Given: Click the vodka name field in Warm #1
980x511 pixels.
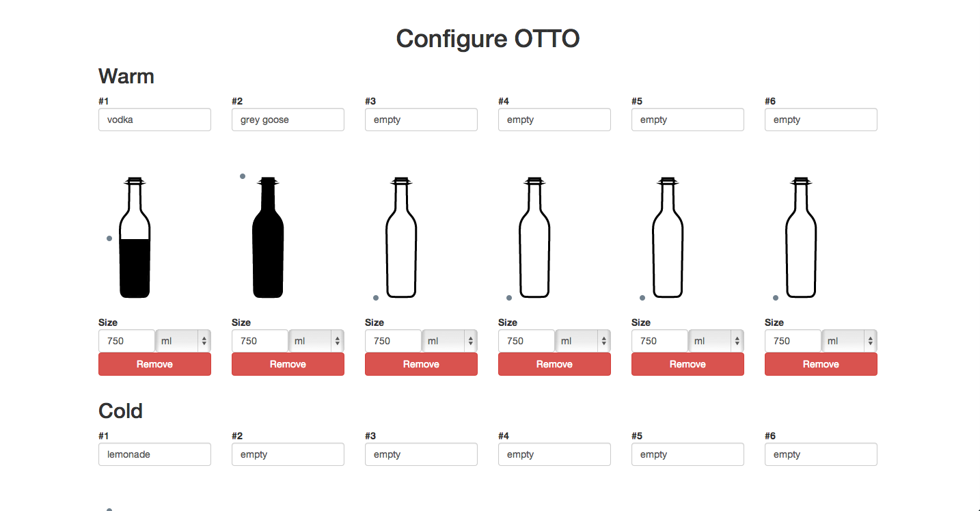Looking at the screenshot, I should (x=154, y=120).
